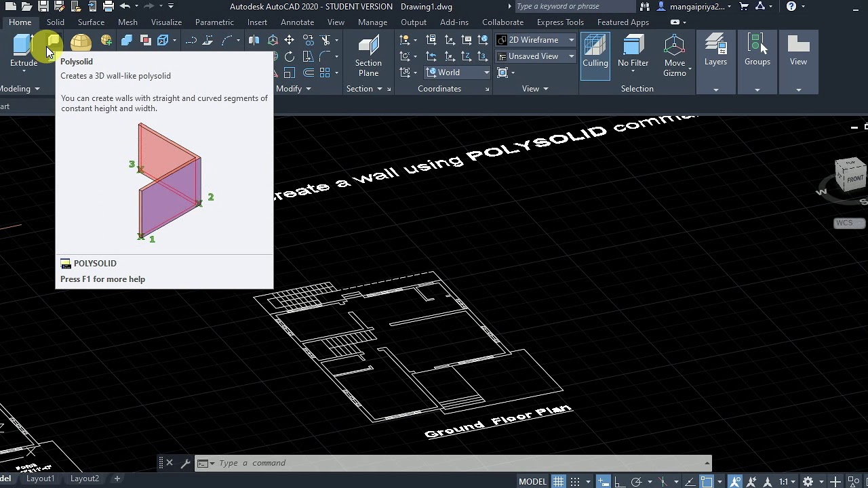Open the annotation scale 1:1 dropdown
This screenshot has width=868, height=488.
click(787, 481)
